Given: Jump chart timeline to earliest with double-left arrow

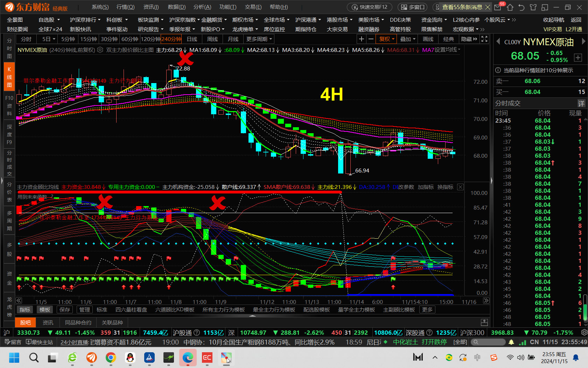Looking at the screenshot, I should click(19, 301).
